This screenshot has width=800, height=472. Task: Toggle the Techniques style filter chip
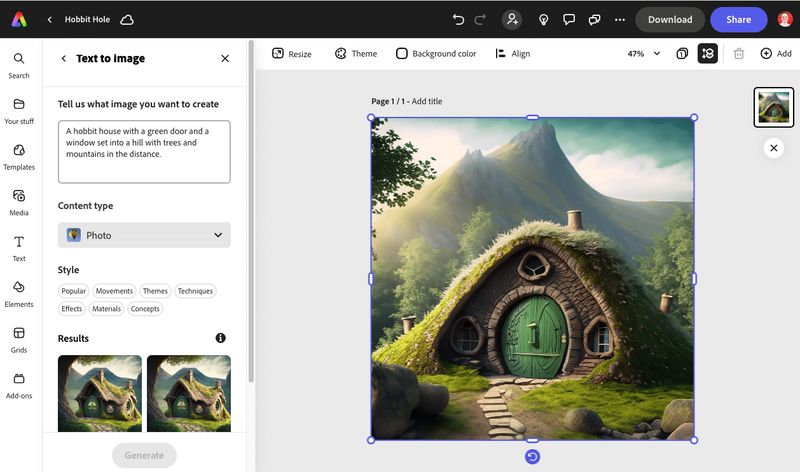coord(195,291)
